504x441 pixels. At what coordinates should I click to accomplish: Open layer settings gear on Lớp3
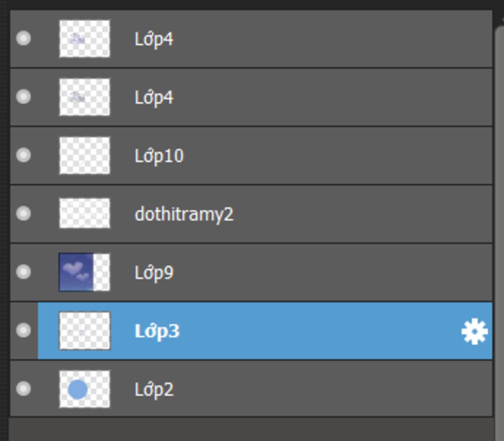click(474, 331)
